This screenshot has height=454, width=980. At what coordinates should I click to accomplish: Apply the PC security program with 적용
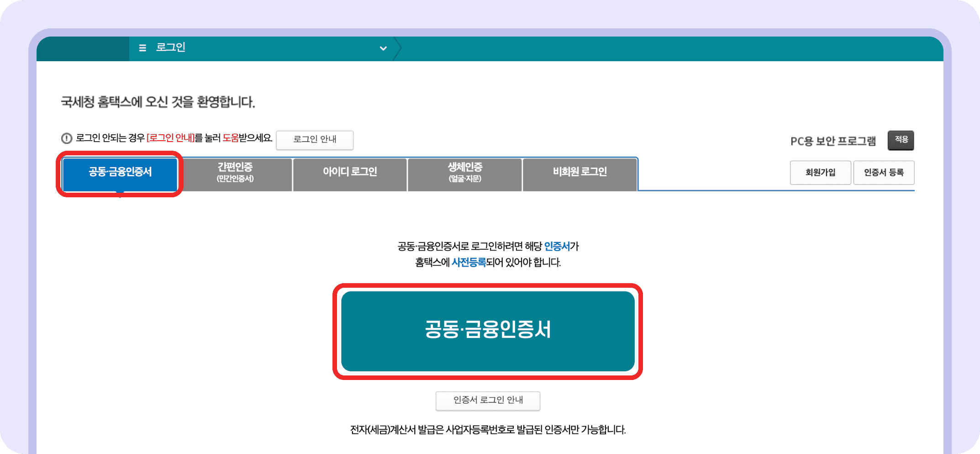click(901, 140)
